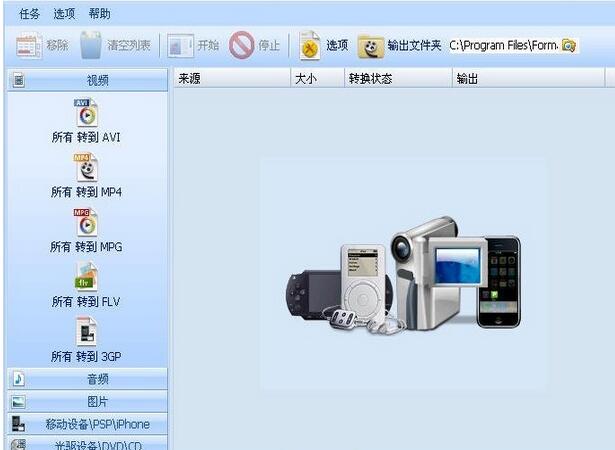Screen dimensions: 615x450
Task: Open the 任务 menu
Action: tap(29, 14)
